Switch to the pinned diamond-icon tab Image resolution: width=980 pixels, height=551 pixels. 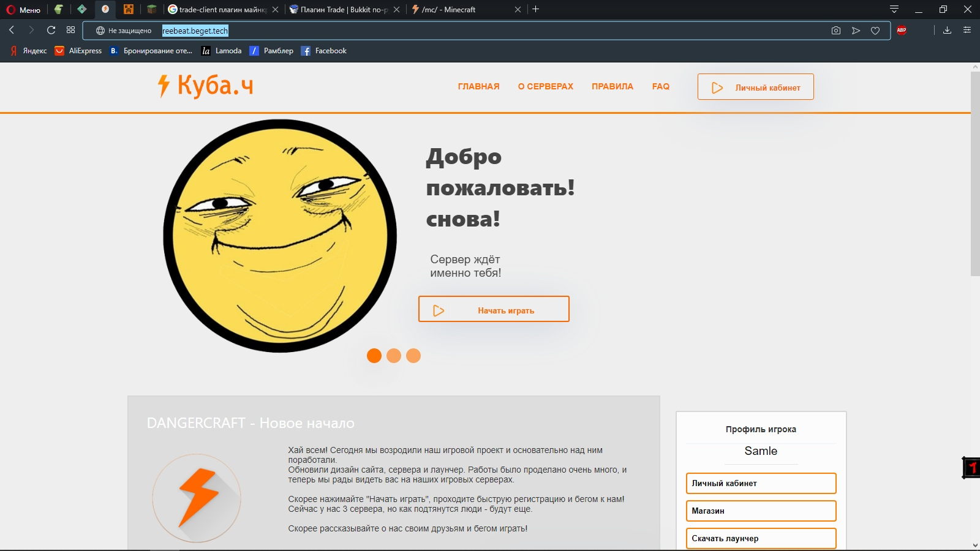81,9
